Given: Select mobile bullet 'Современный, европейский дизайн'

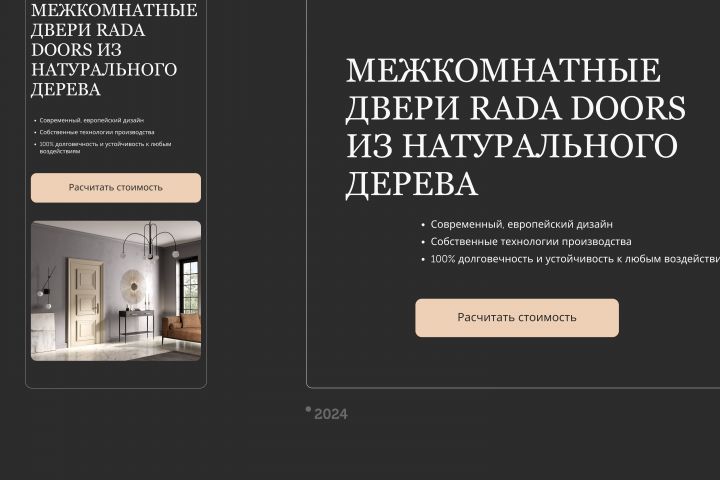Looking at the screenshot, I should click(x=91, y=120).
